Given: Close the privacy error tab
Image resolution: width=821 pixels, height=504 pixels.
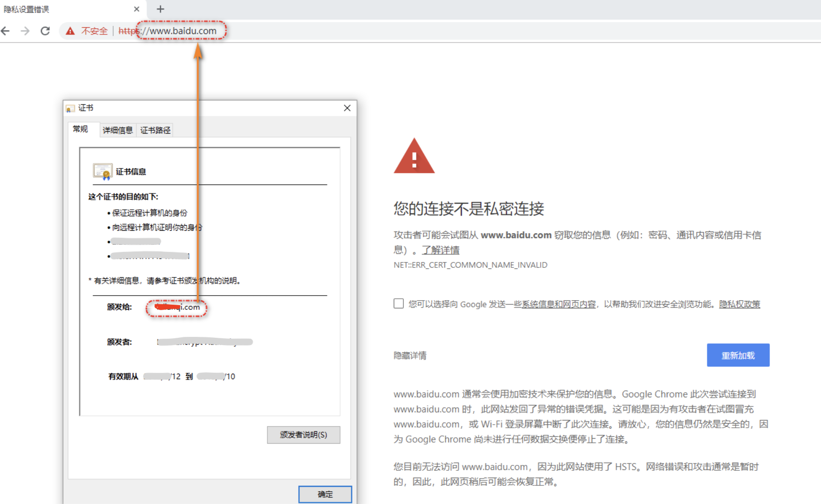Looking at the screenshot, I should tap(137, 9).
